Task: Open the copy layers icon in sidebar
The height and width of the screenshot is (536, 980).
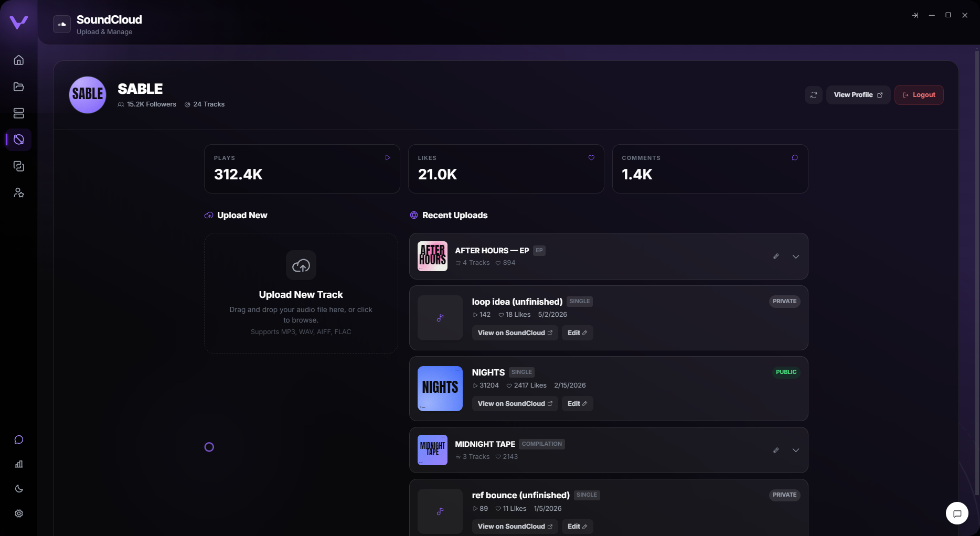Action: point(19,166)
